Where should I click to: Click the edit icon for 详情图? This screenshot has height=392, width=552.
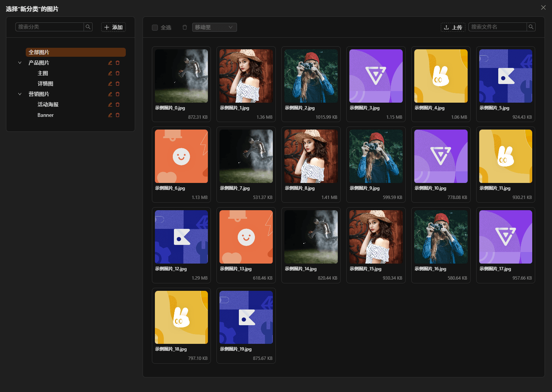110,84
